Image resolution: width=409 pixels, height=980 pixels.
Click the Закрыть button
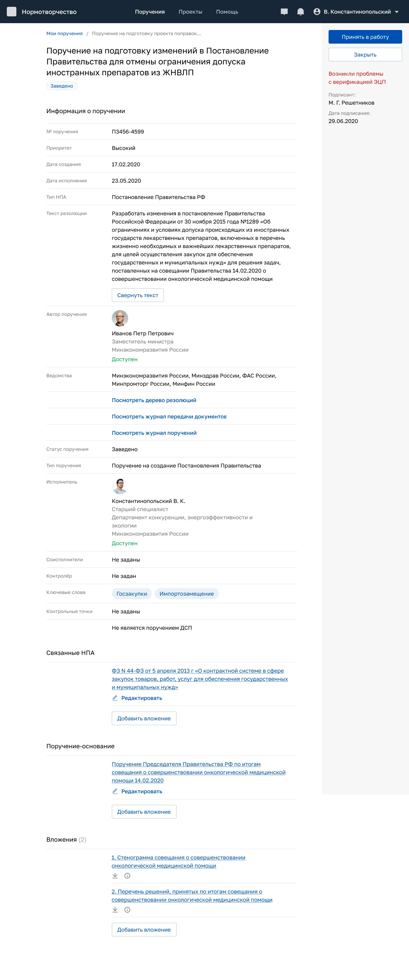(365, 55)
